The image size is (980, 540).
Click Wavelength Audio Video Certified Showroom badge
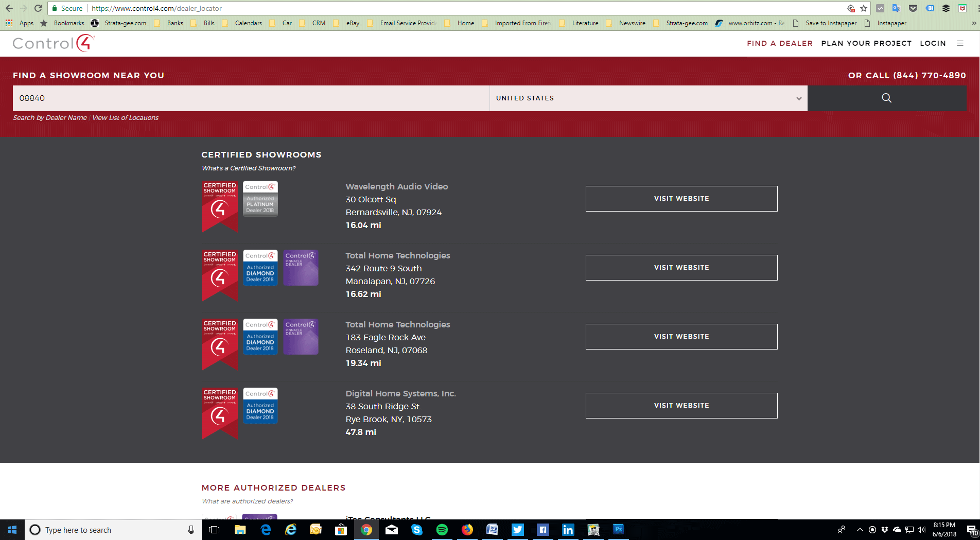tap(220, 206)
